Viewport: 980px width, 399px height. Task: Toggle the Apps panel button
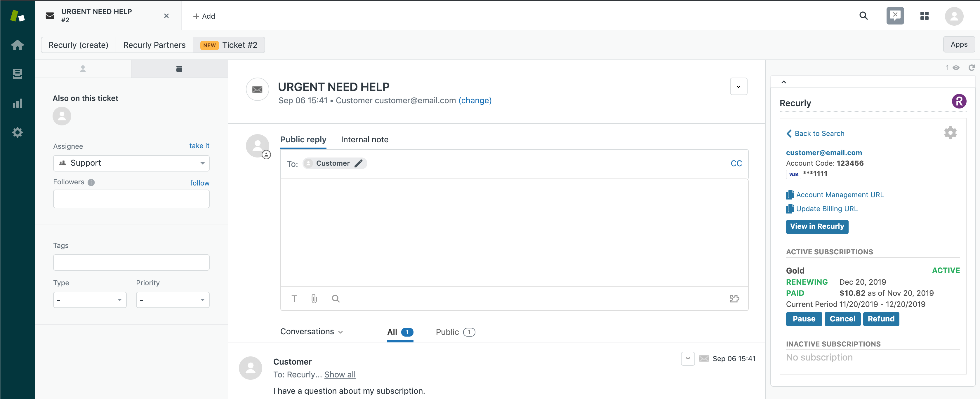[x=959, y=44]
